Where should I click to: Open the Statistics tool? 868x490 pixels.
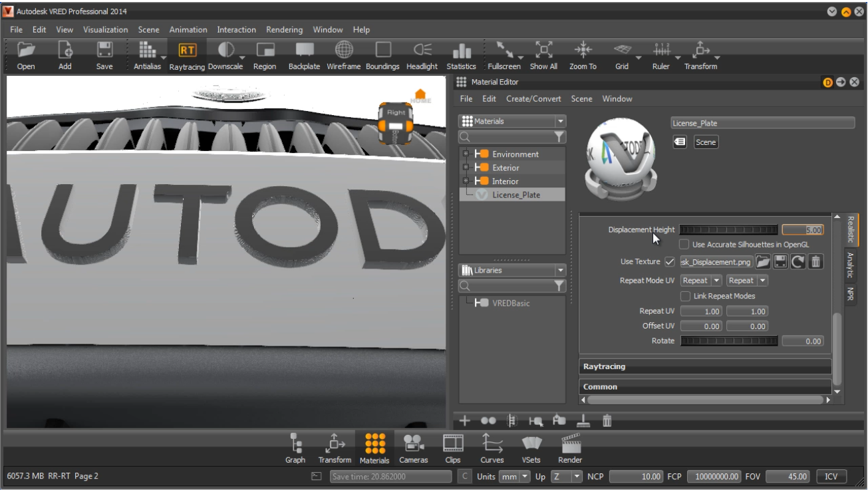(x=462, y=51)
